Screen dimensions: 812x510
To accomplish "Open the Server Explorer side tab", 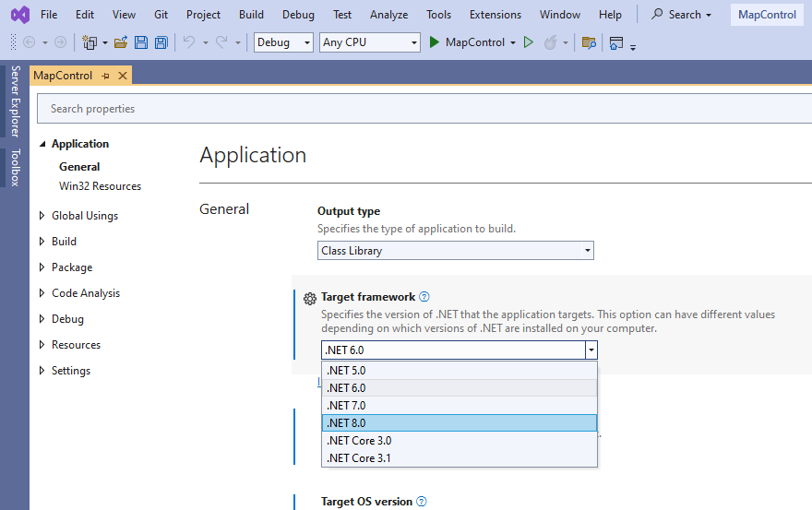I will pyautogui.click(x=15, y=101).
